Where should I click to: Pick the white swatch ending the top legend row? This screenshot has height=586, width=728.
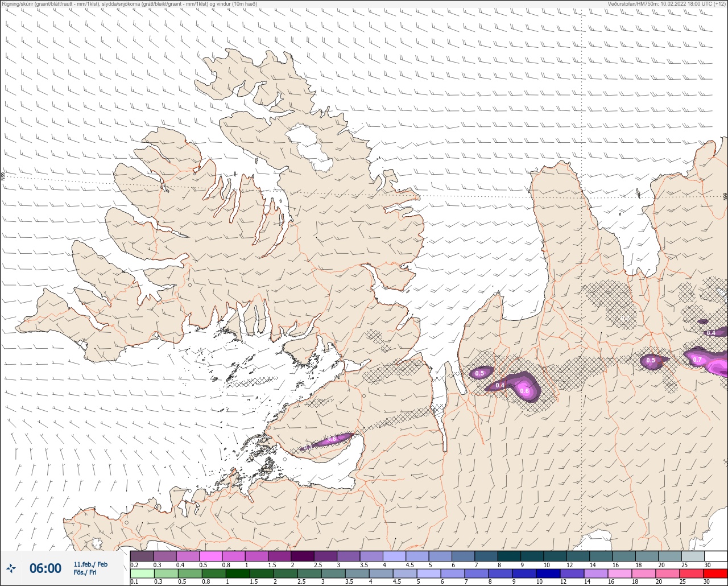715,556
